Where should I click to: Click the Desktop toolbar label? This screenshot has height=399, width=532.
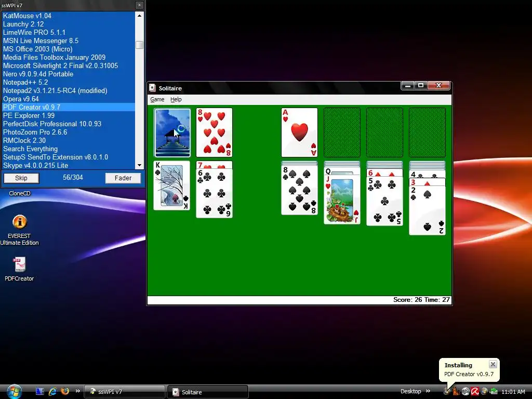[x=410, y=391]
